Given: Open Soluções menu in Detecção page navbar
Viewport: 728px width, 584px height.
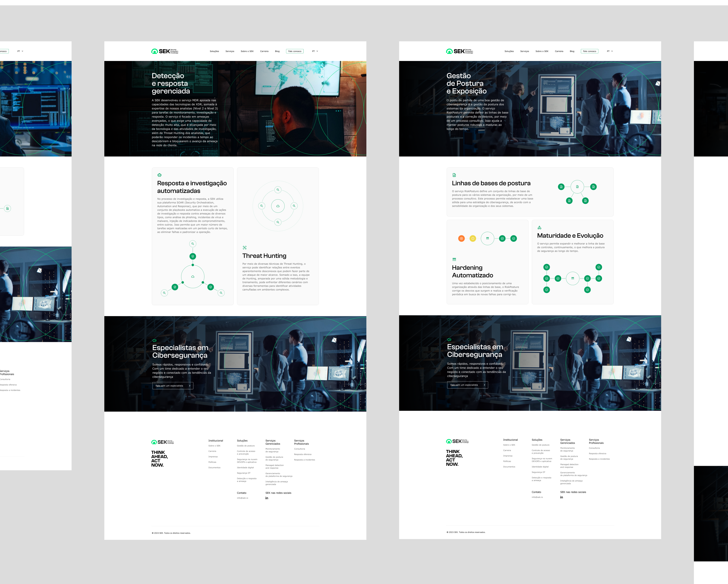Looking at the screenshot, I should click(214, 51).
